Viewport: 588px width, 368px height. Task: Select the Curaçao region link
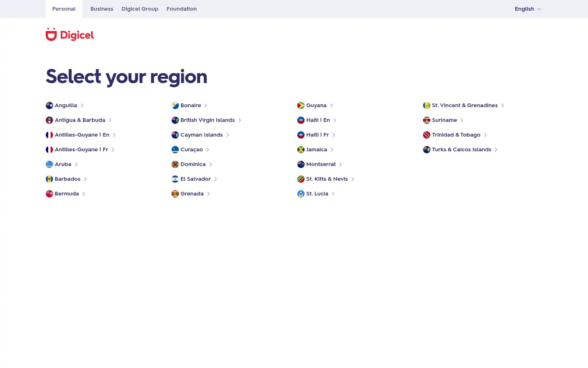pyautogui.click(x=191, y=150)
